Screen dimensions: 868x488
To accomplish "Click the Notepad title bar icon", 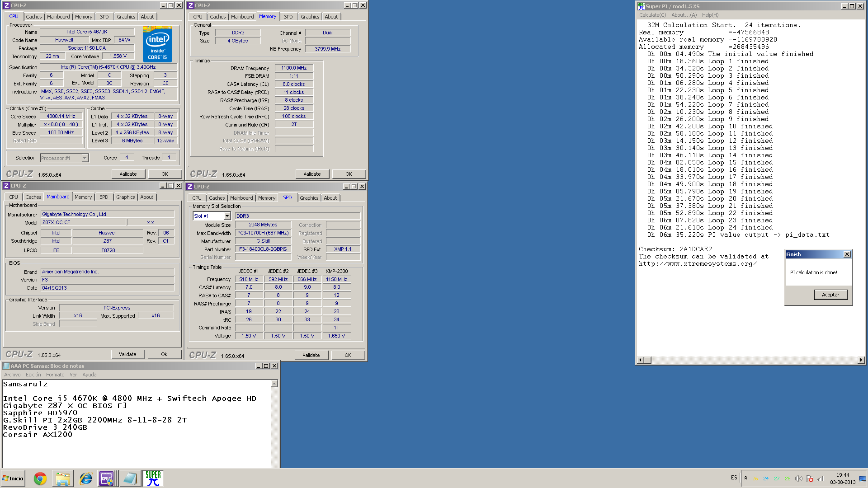I will [6, 366].
